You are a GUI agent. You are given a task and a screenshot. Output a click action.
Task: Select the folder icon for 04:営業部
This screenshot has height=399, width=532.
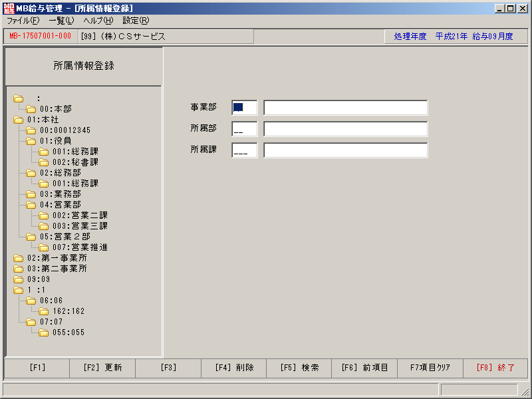point(31,205)
